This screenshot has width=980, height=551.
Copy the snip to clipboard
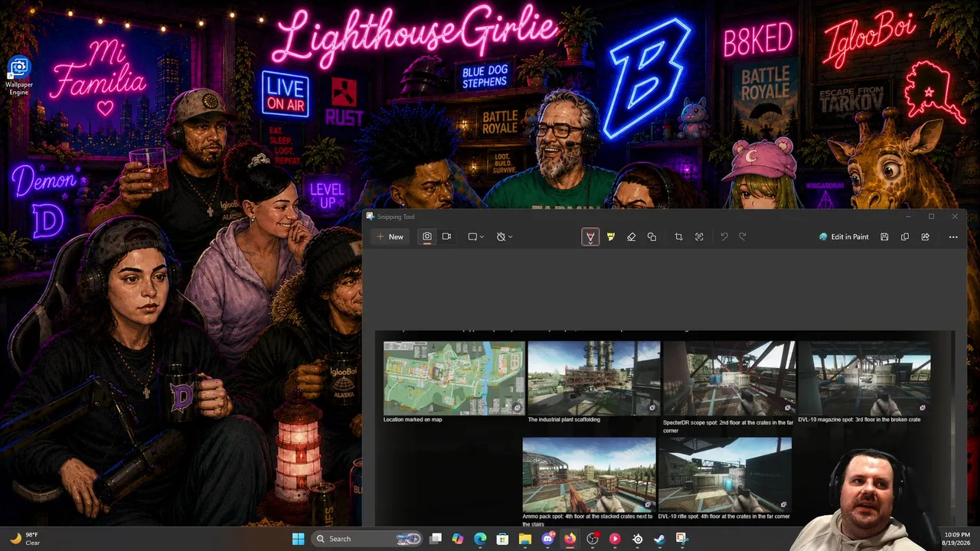coord(905,237)
